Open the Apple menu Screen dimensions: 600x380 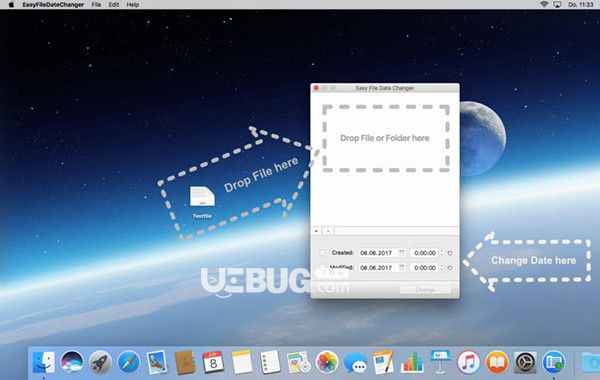pos(11,5)
